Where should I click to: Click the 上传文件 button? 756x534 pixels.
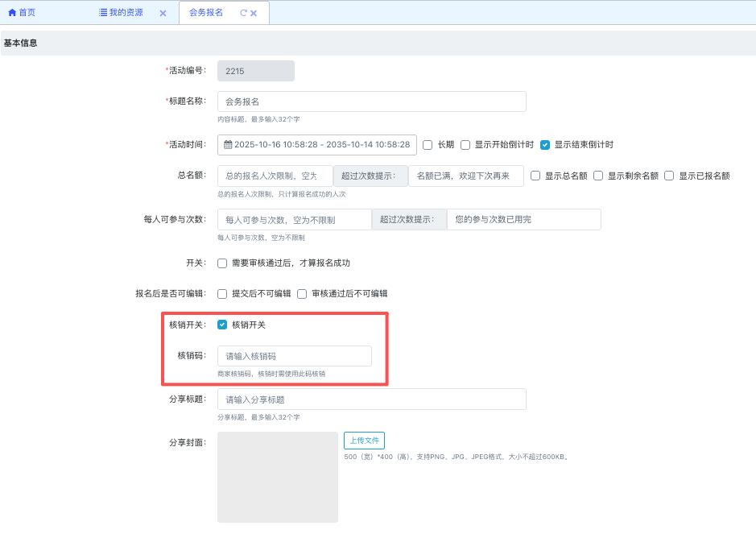(364, 441)
